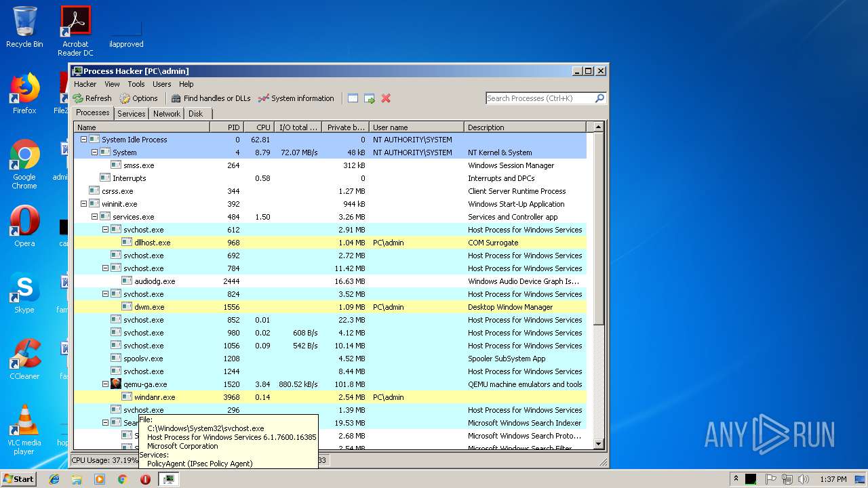The height and width of the screenshot is (488, 868).
Task: Open System information graph window
Action: pyautogui.click(x=296, y=98)
